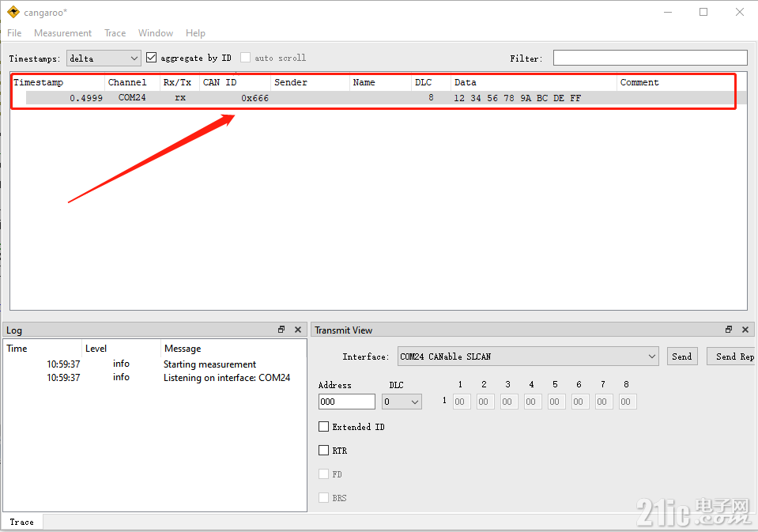Toggle the aggregate by ID checkbox
This screenshot has height=532, width=758.
(151, 58)
